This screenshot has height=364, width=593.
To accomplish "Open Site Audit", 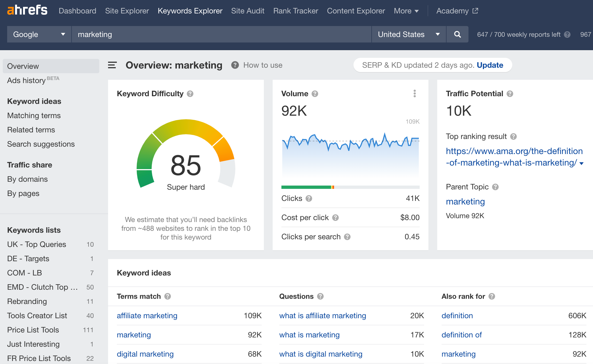I will click(248, 11).
